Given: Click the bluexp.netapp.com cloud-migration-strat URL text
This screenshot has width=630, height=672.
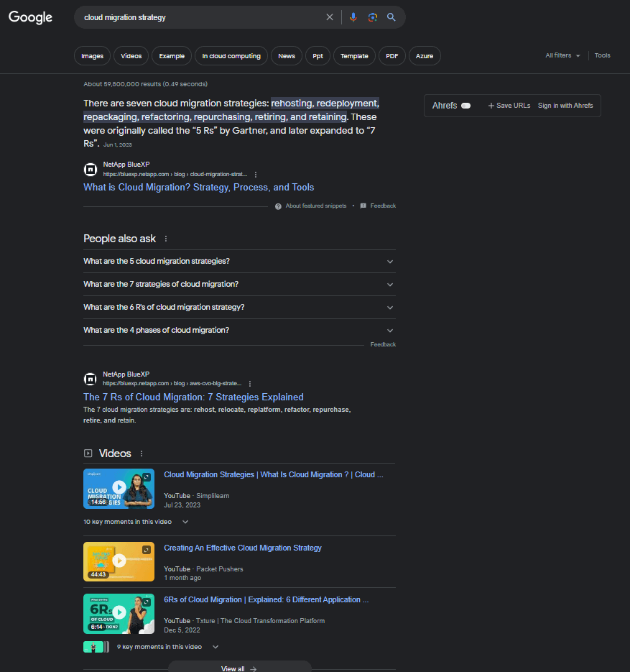Looking at the screenshot, I should (x=175, y=175).
